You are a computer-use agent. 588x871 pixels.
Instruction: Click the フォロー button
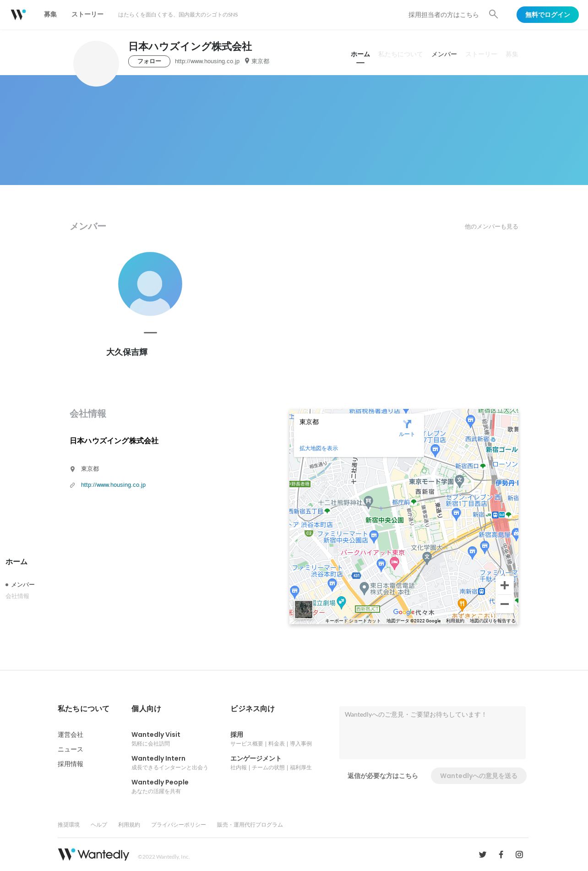[149, 61]
